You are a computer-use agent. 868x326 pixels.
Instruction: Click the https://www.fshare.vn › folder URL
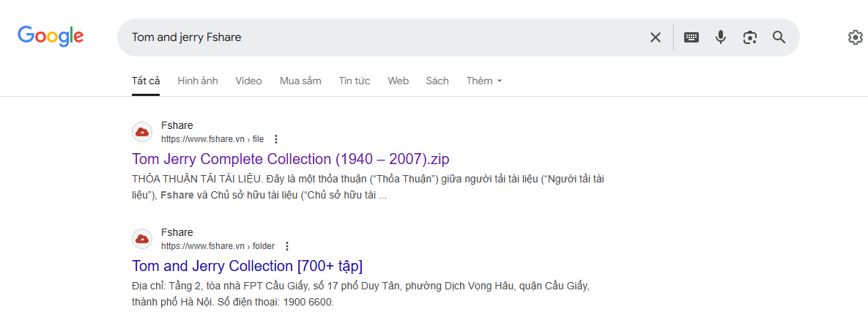pyautogui.click(x=218, y=245)
